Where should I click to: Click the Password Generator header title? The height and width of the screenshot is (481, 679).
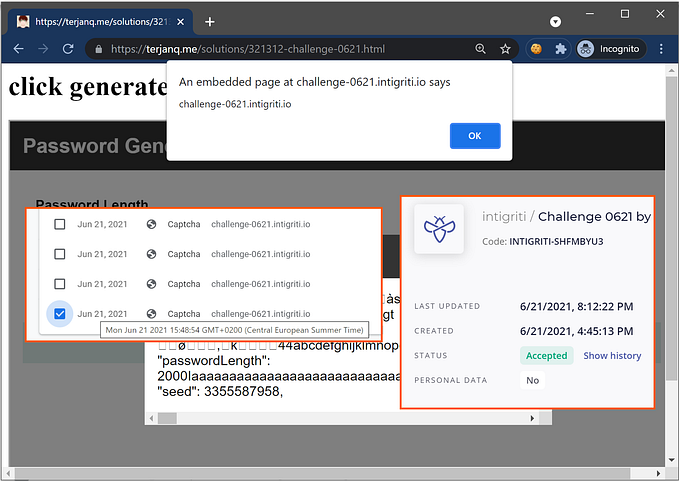pos(94,145)
